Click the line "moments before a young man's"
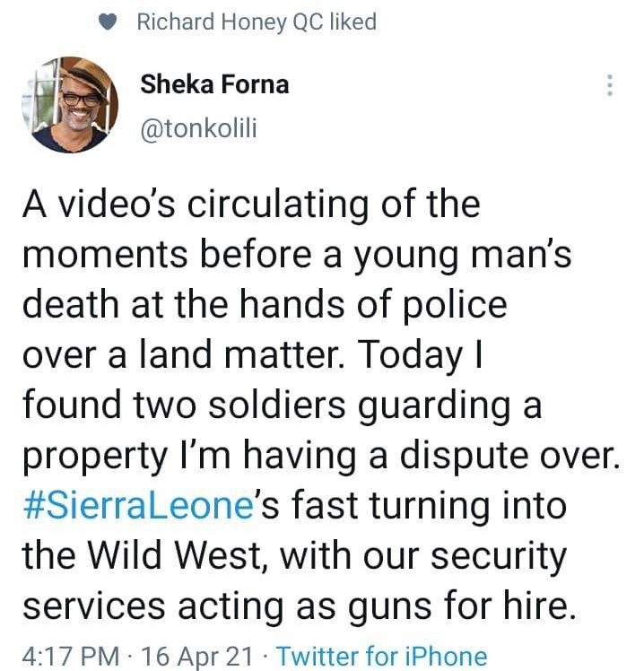Screen dimensions: 644x671 (x=295, y=256)
